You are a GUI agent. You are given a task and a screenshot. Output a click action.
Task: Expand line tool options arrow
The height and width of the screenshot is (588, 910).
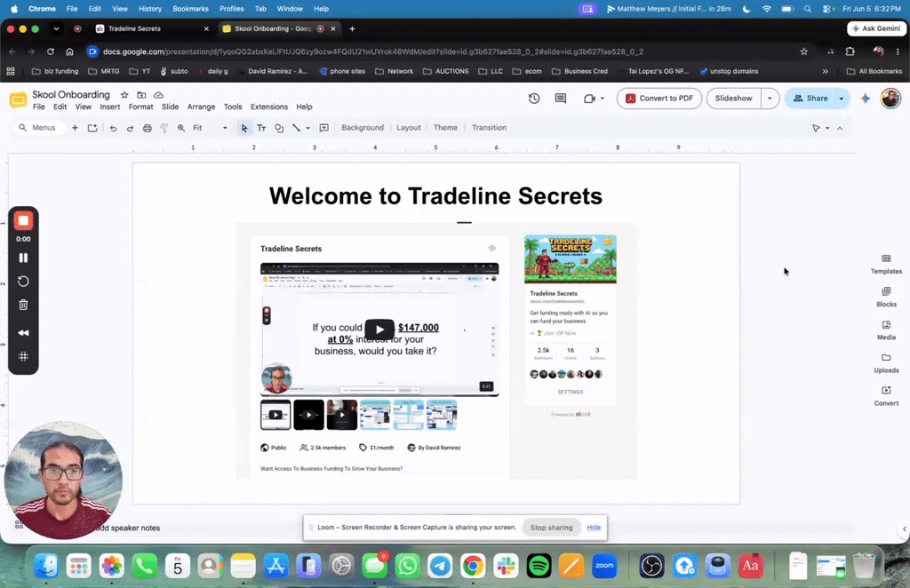point(307,128)
